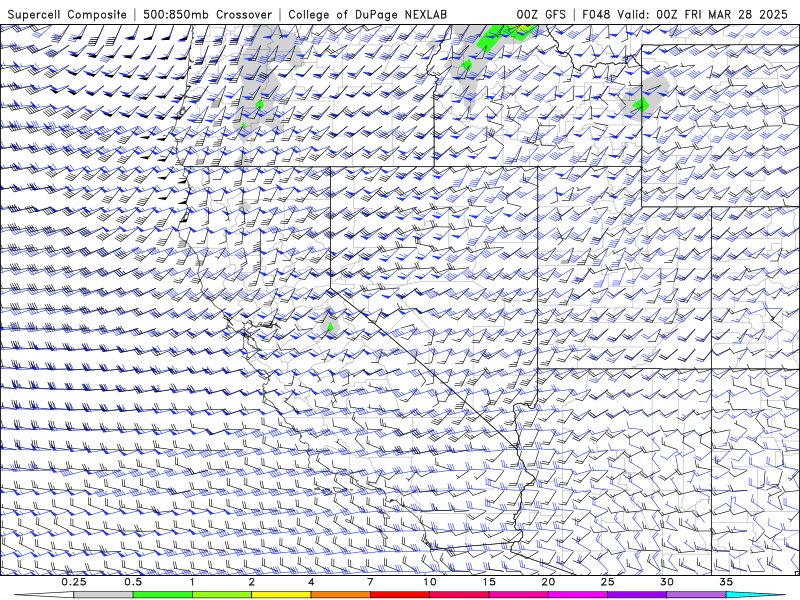Select the red 7–10 legend swatch
Image resolution: width=800 pixels, height=600 pixels.
[x=400, y=595]
